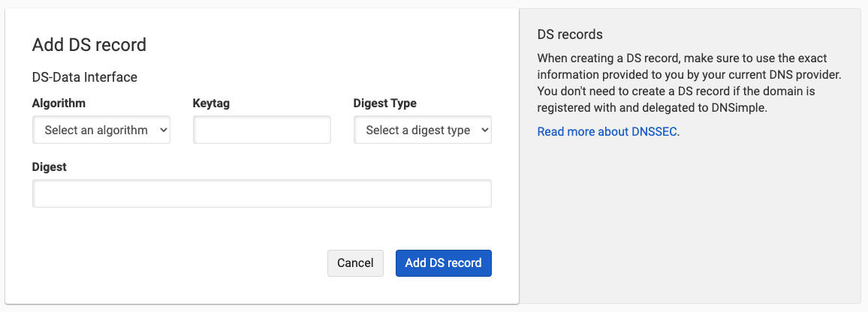Focus the Digest text field
Viewport: 868px width, 312px height.
(x=262, y=193)
